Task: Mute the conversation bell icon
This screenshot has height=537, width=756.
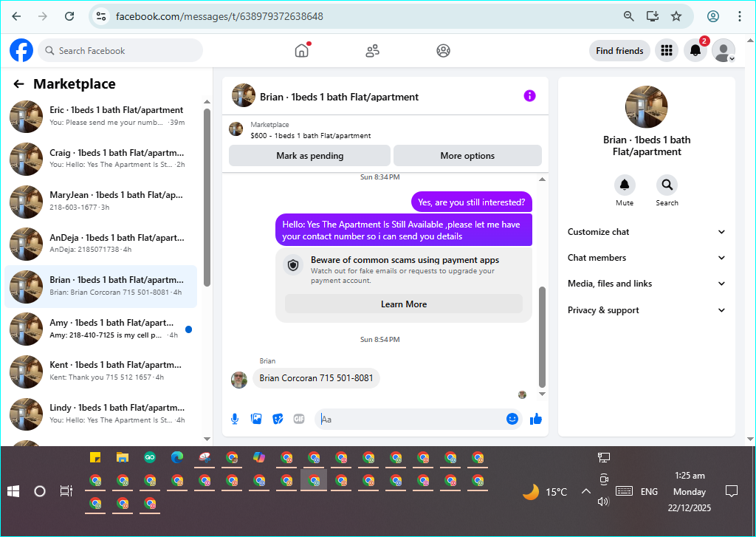Action: [x=625, y=185]
